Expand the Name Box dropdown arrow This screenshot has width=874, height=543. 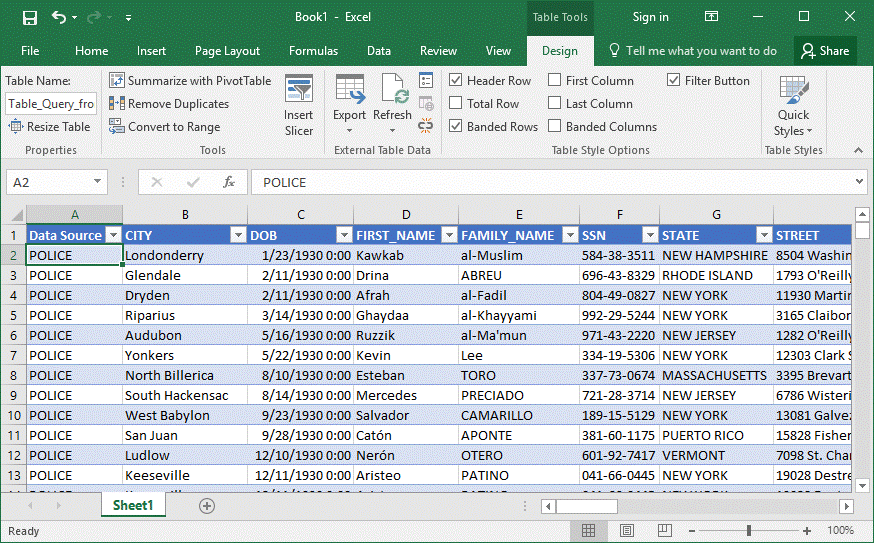[98, 182]
